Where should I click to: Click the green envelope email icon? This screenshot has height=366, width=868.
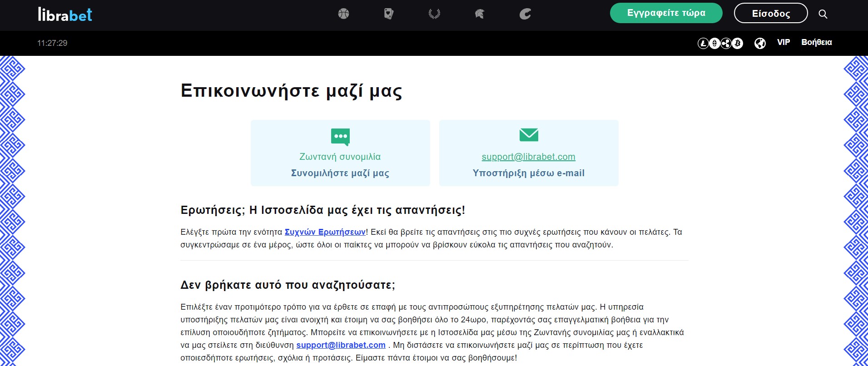tap(529, 135)
